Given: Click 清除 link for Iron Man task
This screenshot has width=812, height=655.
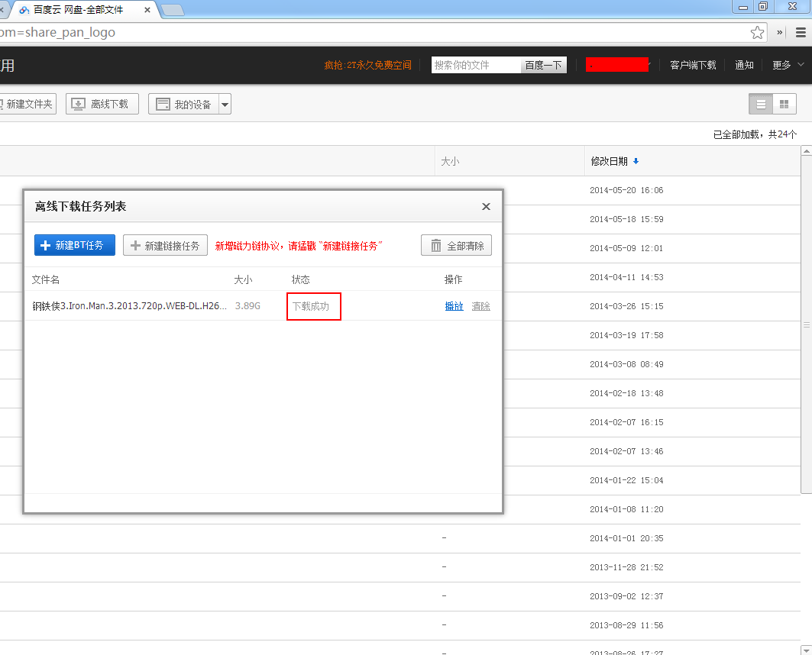Looking at the screenshot, I should [480, 306].
